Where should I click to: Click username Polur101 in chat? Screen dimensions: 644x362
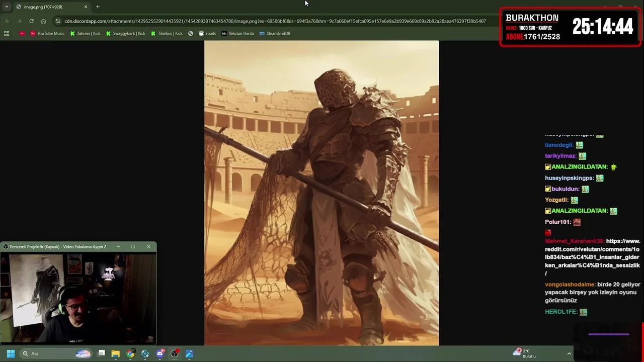point(558,222)
